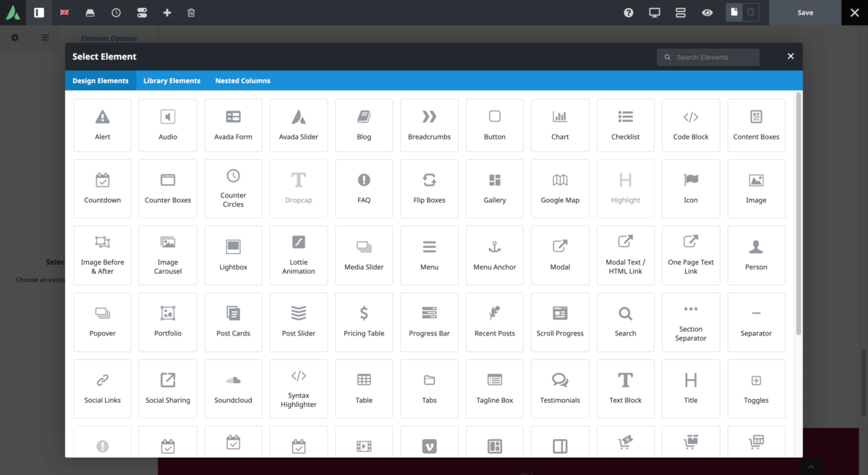Insert the Search element
Screen dimensions: 868x475
(x=626, y=322)
